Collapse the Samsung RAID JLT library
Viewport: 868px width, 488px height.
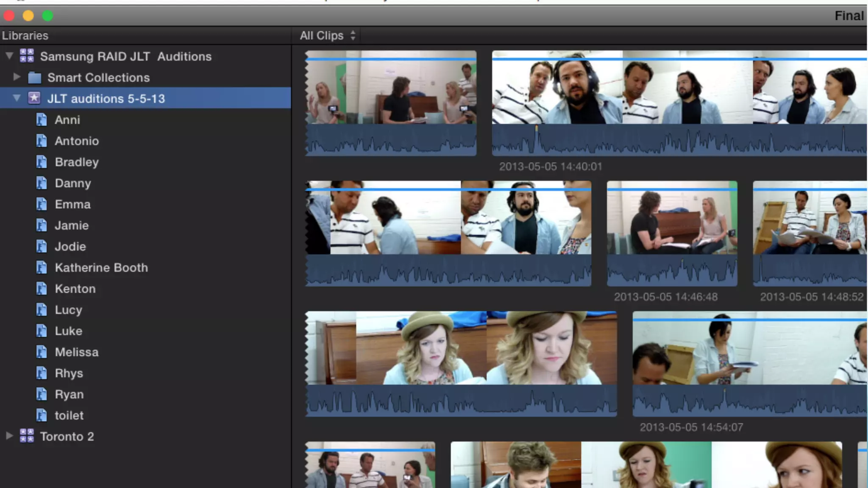click(9, 55)
